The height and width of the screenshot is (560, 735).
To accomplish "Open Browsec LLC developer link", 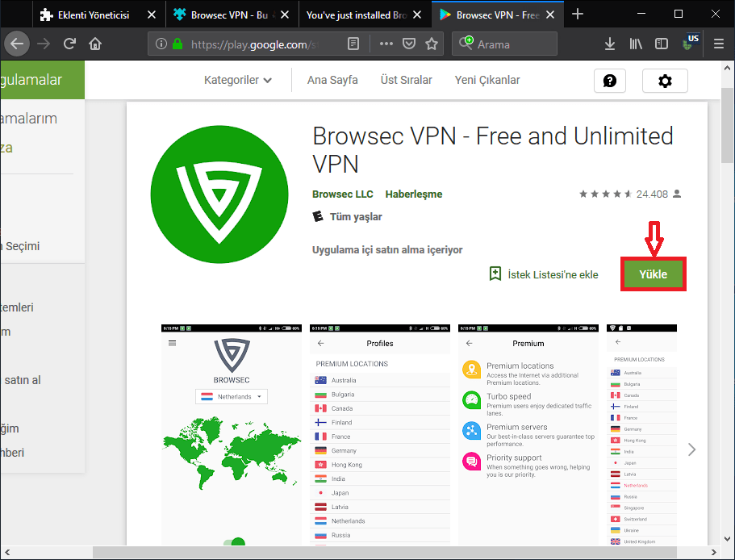I will pyautogui.click(x=343, y=194).
